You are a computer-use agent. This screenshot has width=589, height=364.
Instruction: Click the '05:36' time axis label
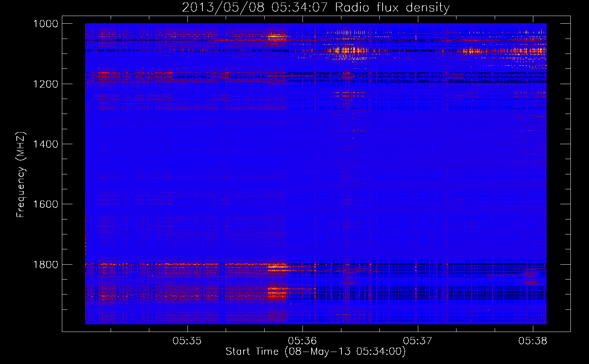click(x=302, y=341)
